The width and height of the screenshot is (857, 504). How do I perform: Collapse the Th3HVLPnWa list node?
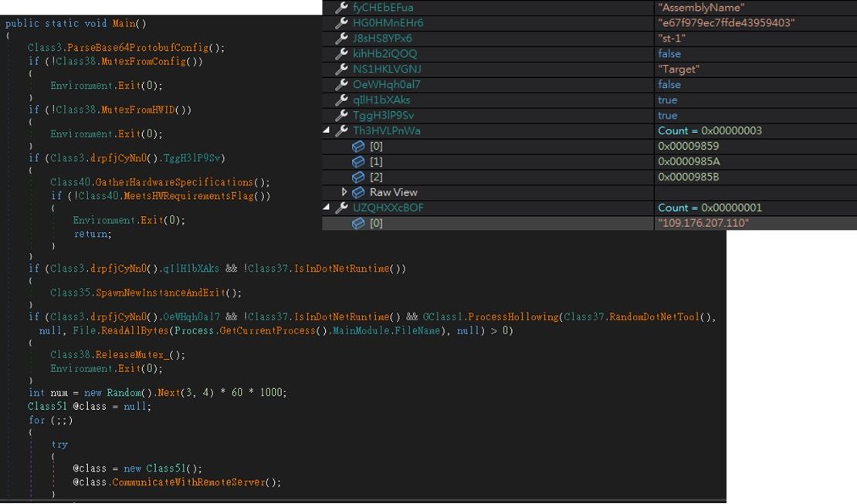[x=327, y=131]
